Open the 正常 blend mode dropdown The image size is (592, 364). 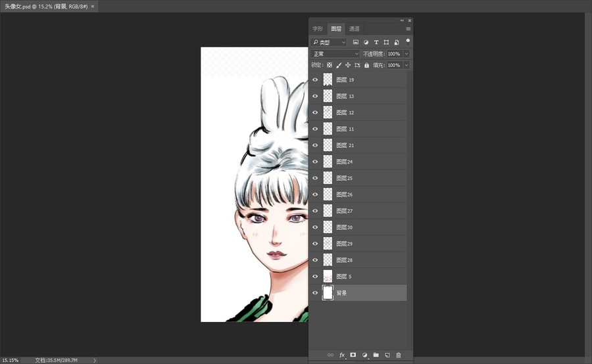click(x=335, y=54)
